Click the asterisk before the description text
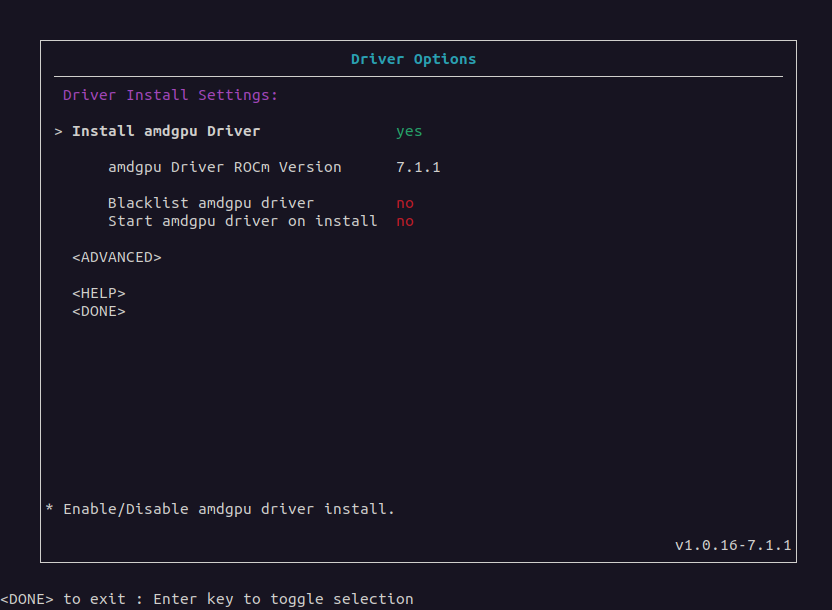Viewport: 832px width, 610px height. click(50, 509)
